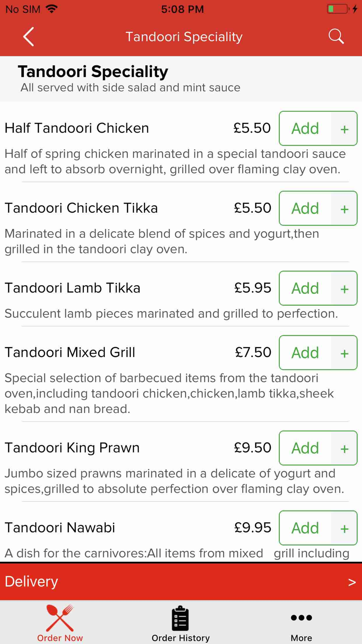Viewport: 362px width, 644px height.
Task: Add Tandoori King Prawn to order
Action: pos(305,448)
